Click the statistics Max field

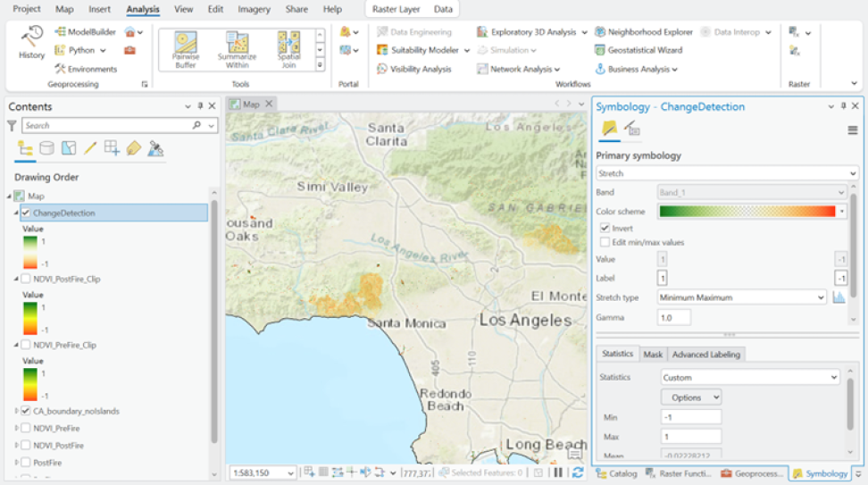tap(691, 437)
